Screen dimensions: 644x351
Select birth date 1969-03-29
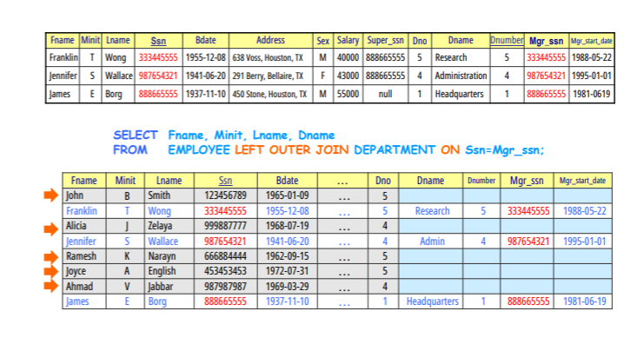click(287, 286)
